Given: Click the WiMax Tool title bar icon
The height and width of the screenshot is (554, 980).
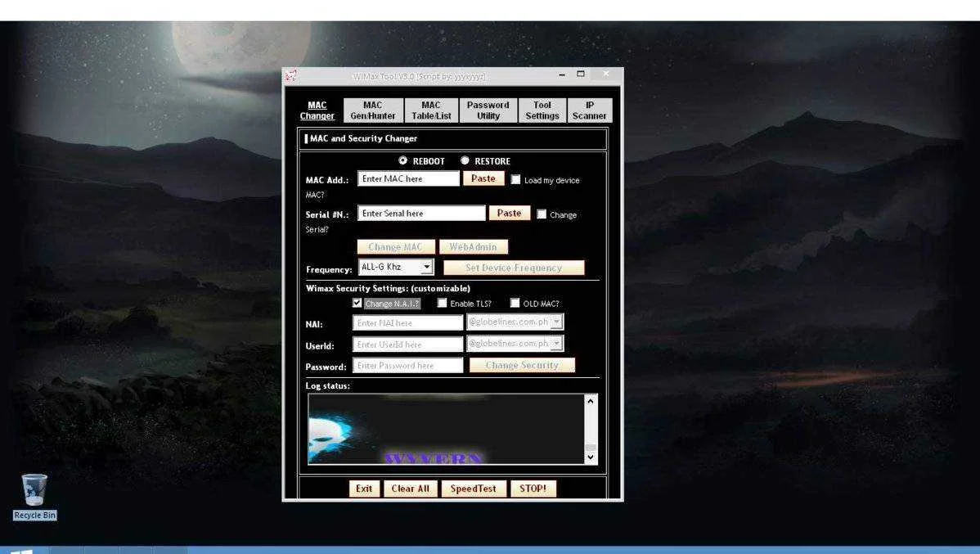Looking at the screenshot, I should coord(291,75).
